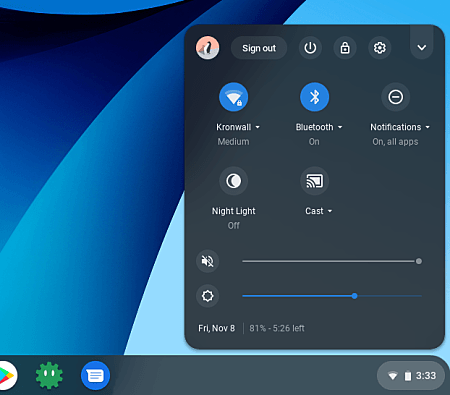Open the Cast screen icon
This screenshot has height=395, width=450.
(314, 181)
